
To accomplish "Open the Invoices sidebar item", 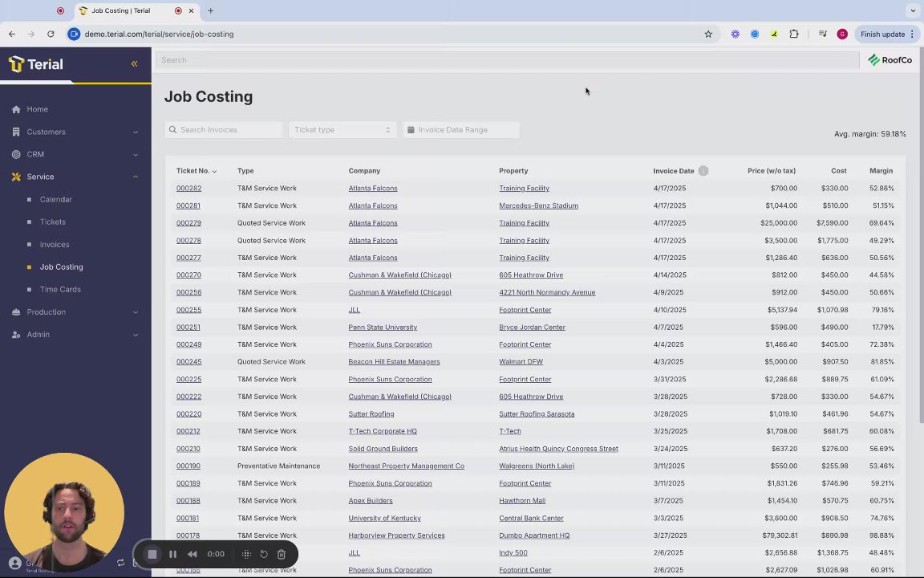I will click(x=55, y=244).
